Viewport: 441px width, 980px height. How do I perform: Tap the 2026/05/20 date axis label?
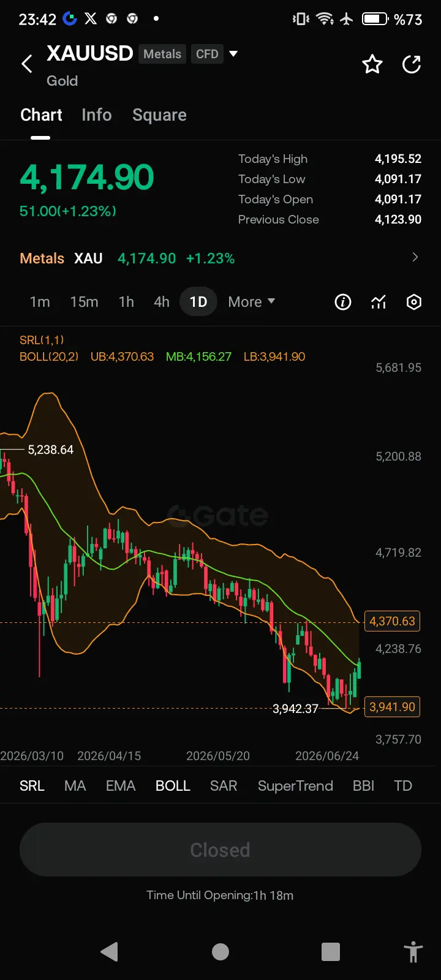click(x=218, y=756)
